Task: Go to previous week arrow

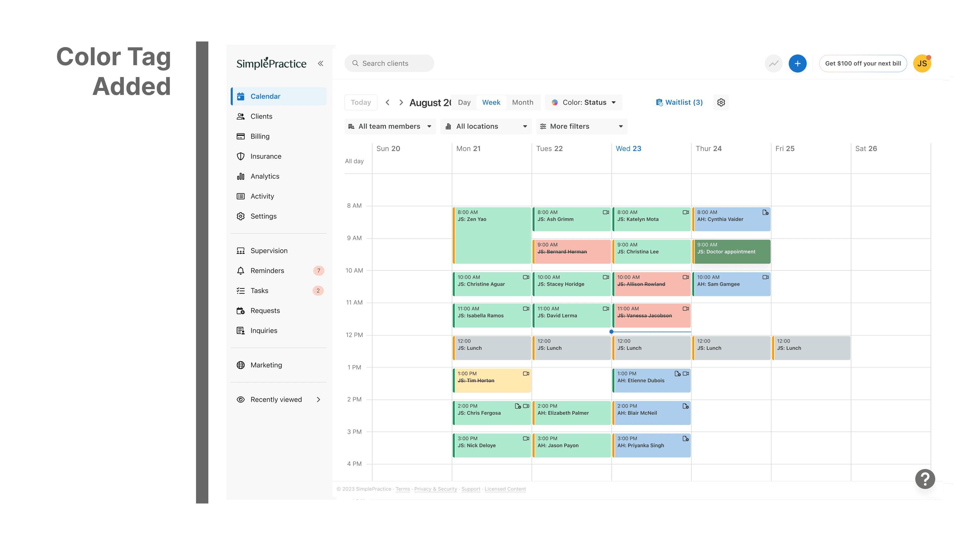Action: coord(387,102)
